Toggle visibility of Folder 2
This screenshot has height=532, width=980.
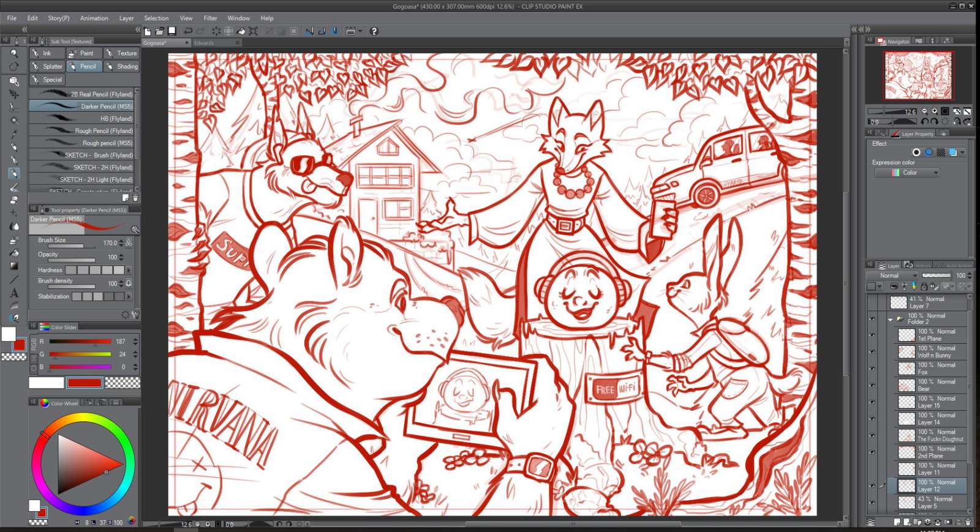point(872,319)
